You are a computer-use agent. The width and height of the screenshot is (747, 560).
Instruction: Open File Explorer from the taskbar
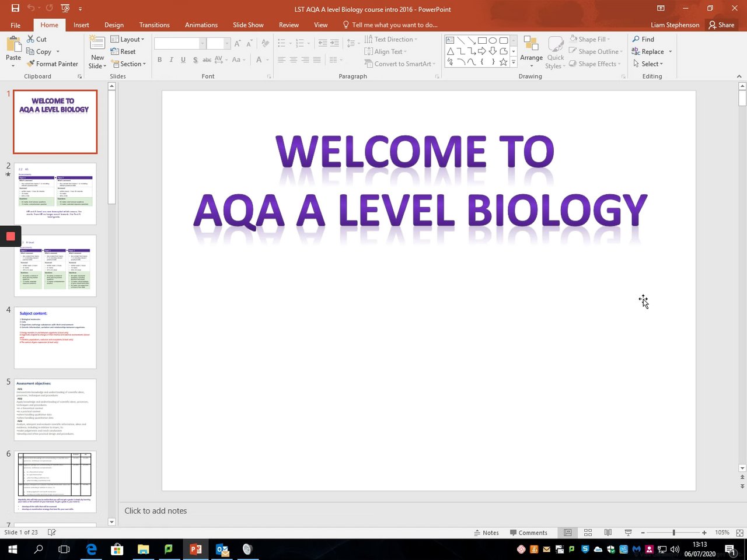(x=143, y=549)
